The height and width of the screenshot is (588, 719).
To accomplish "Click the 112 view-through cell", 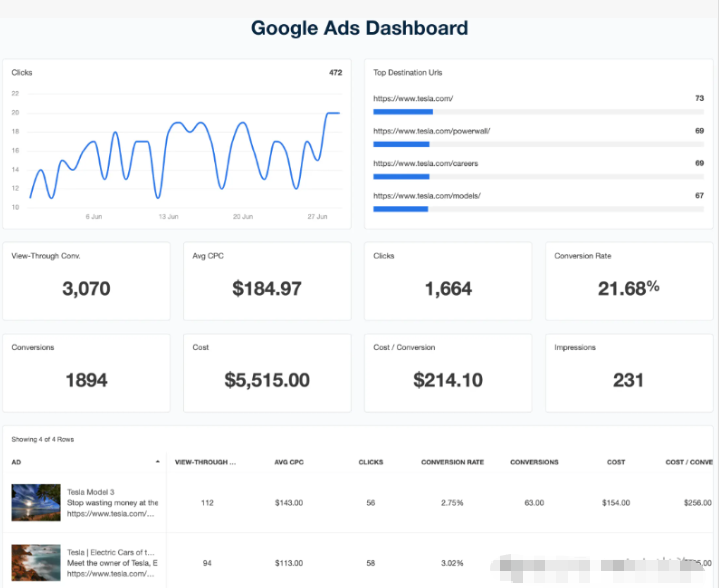I will click(x=207, y=503).
